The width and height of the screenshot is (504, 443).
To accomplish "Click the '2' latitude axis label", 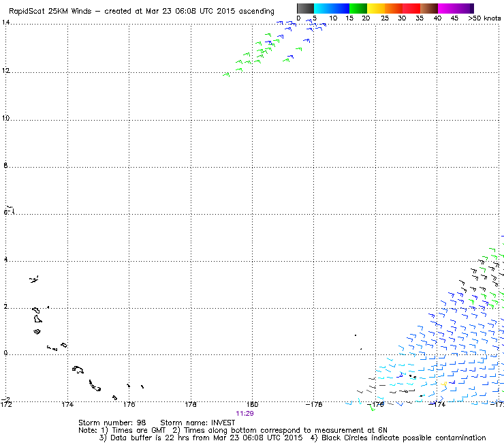I will point(5,307).
